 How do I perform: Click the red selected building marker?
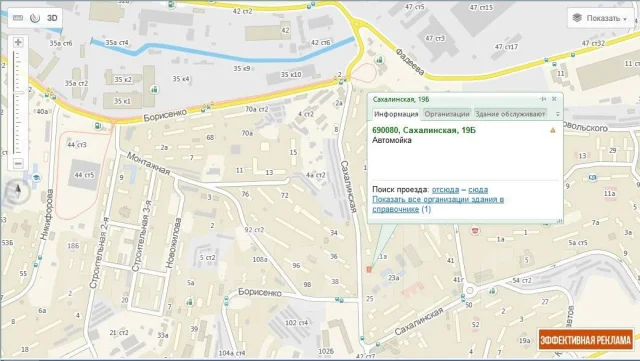(x=369, y=269)
